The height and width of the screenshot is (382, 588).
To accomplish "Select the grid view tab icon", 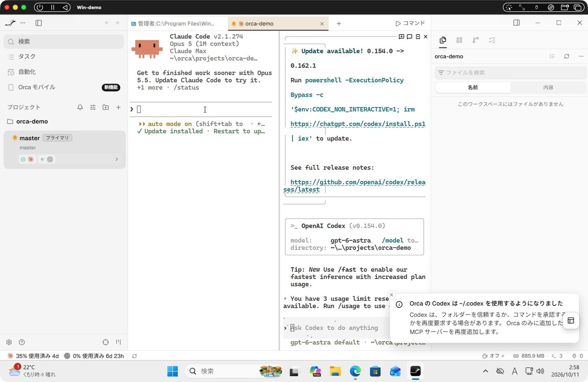I will coord(459,40).
